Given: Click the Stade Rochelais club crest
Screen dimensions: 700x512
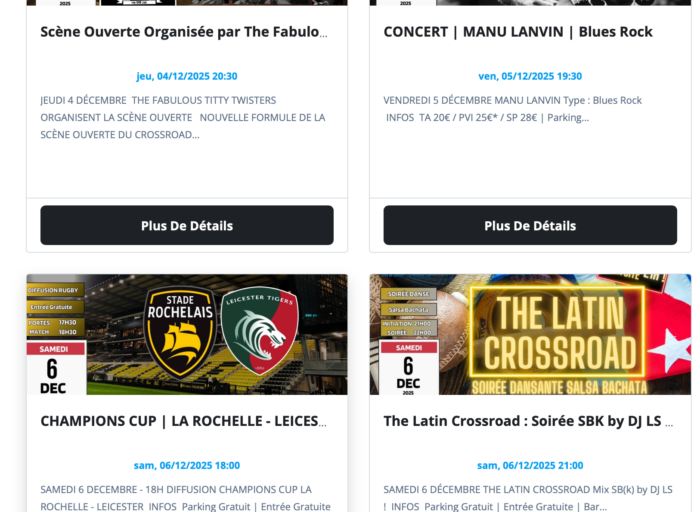Looking at the screenshot, I should [x=180, y=332].
